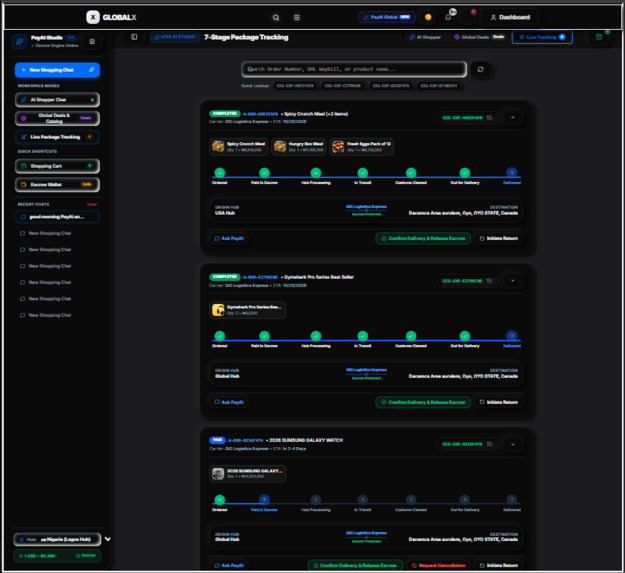Open the Escrow Wallet shortcut
The width and height of the screenshot is (625, 573).
(x=57, y=184)
